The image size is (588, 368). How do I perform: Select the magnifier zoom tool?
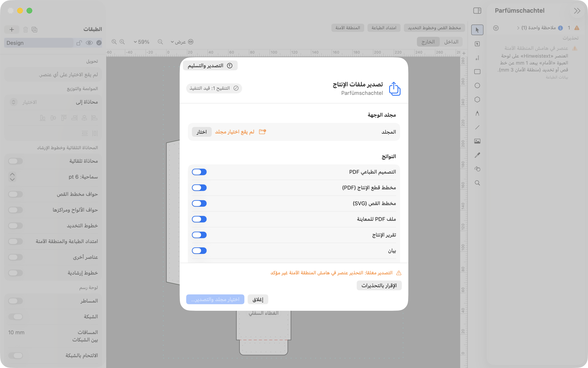(477, 183)
